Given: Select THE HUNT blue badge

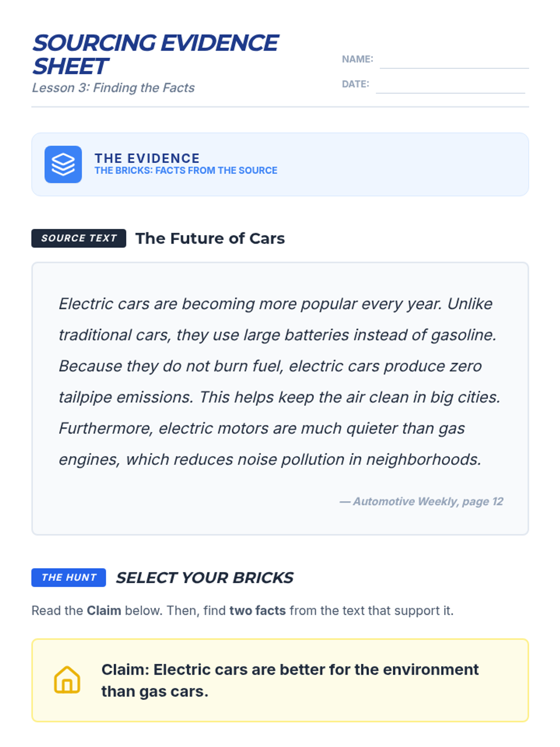Looking at the screenshot, I should [x=69, y=578].
